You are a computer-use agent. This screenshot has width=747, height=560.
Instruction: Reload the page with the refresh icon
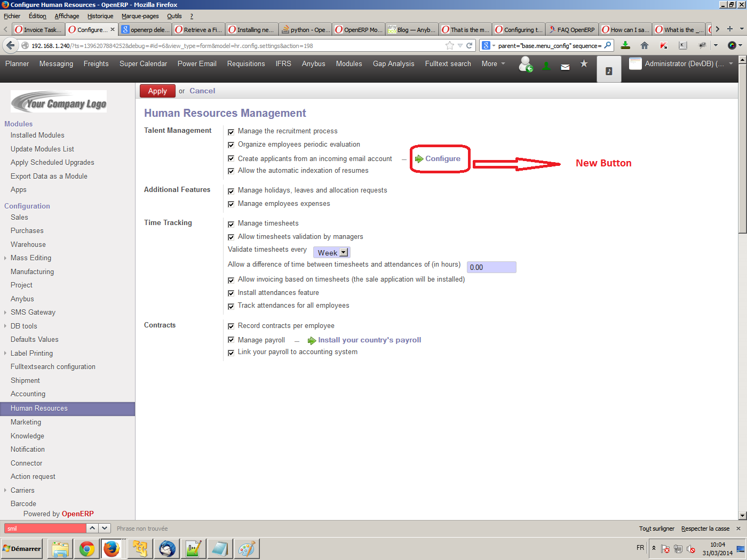coord(470,45)
